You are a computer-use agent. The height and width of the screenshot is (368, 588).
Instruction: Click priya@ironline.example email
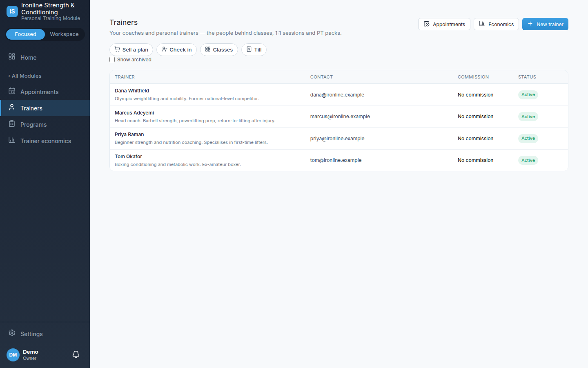(x=337, y=139)
